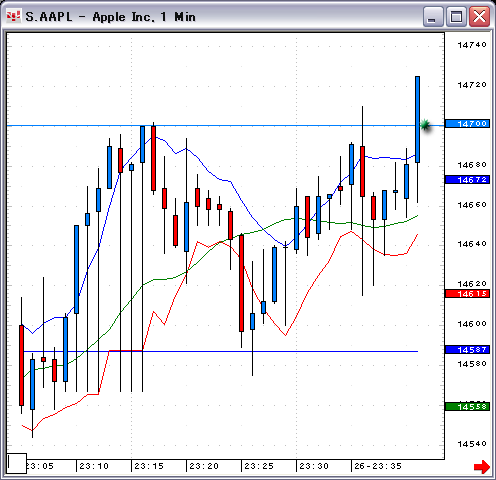Click the S.AAPL - Apple Inc. 1 Min title
This screenshot has height=480, width=496.
[110, 17]
